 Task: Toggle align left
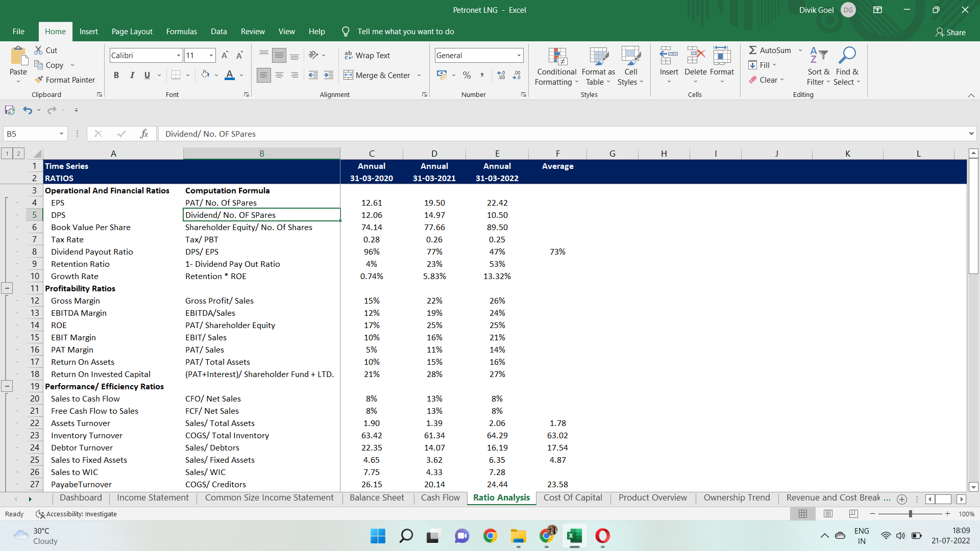coord(264,75)
